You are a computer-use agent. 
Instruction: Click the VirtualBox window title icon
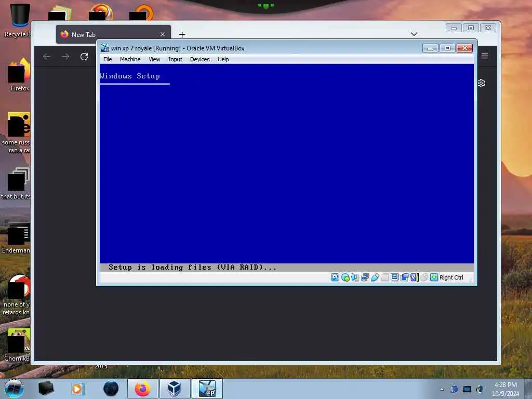[105, 48]
